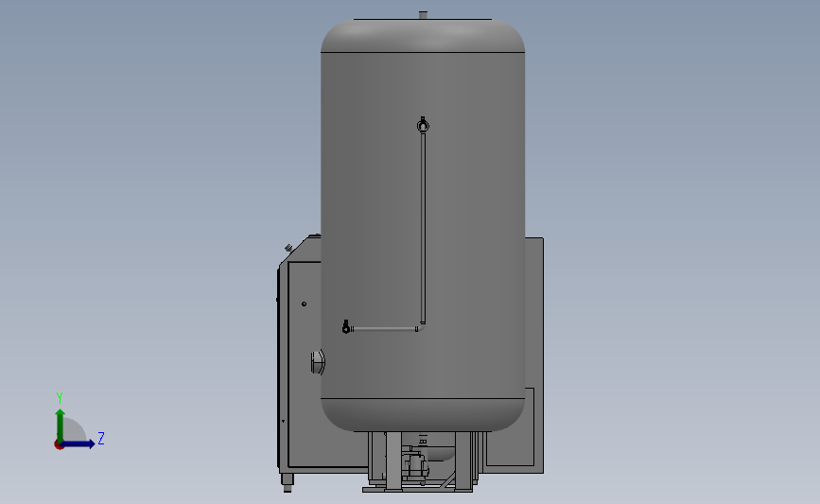Select the "Y" axis label
This screenshot has width=820, height=504.
coord(60,398)
